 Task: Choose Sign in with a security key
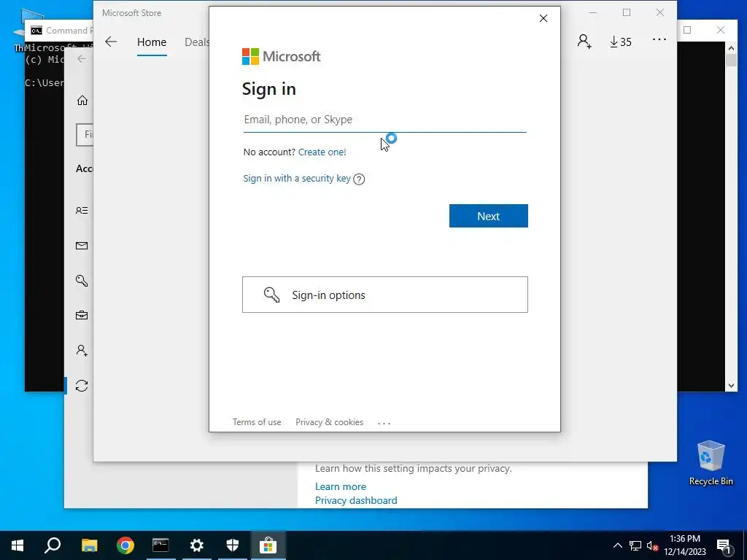point(297,178)
